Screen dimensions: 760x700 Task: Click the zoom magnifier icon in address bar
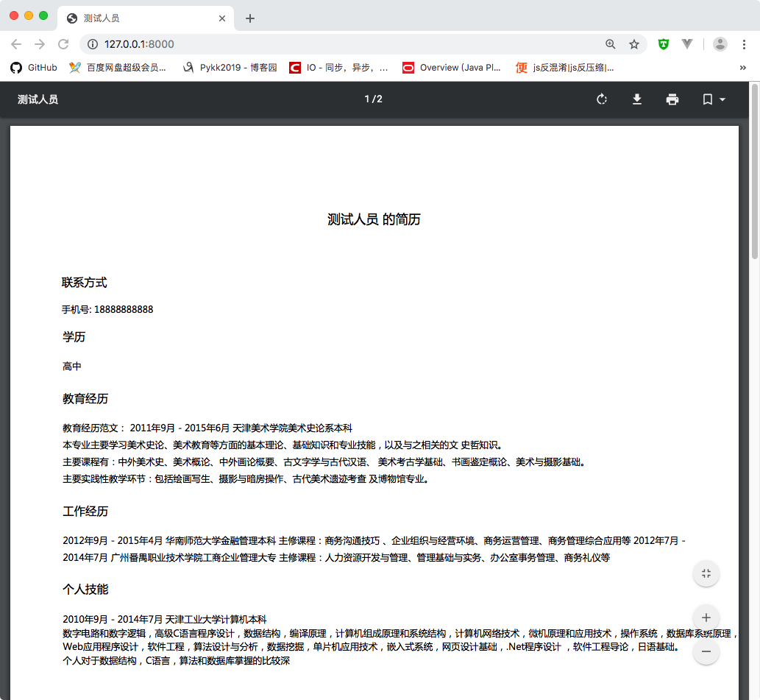[611, 44]
